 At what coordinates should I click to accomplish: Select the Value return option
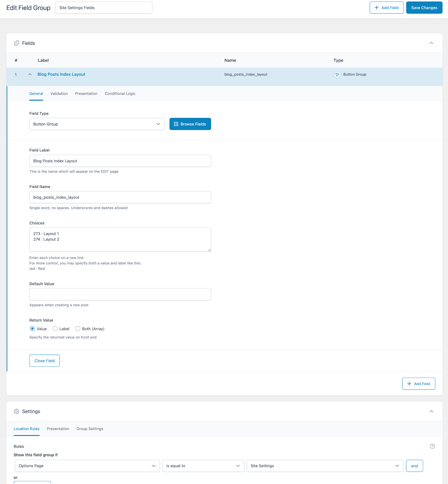click(32, 329)
